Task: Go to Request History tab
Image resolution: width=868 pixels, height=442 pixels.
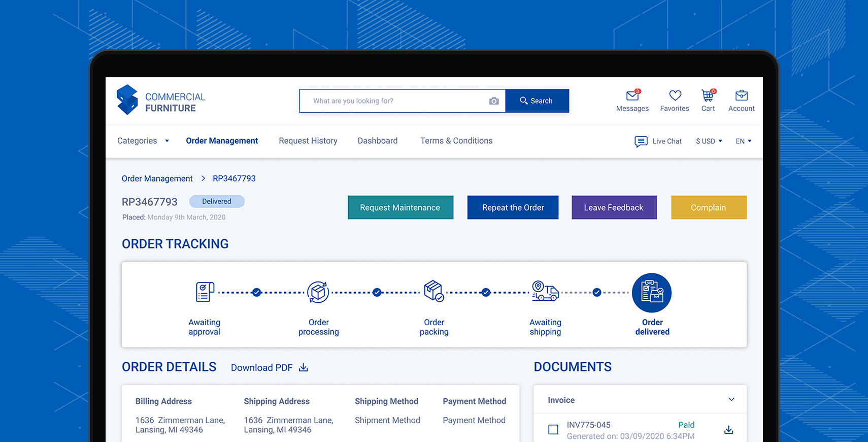Action: (x=308, y=141)
